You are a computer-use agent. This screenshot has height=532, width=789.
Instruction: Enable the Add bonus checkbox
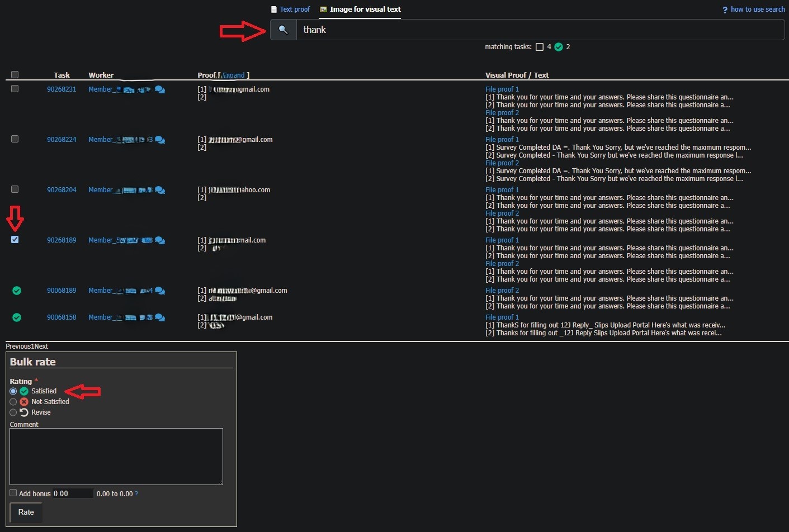(x=13, y=493)
